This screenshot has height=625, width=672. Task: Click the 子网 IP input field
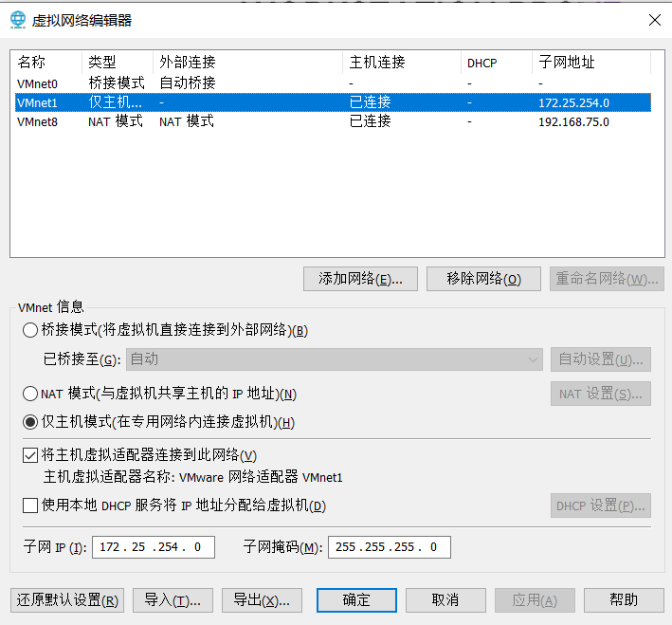coord(154,547)
